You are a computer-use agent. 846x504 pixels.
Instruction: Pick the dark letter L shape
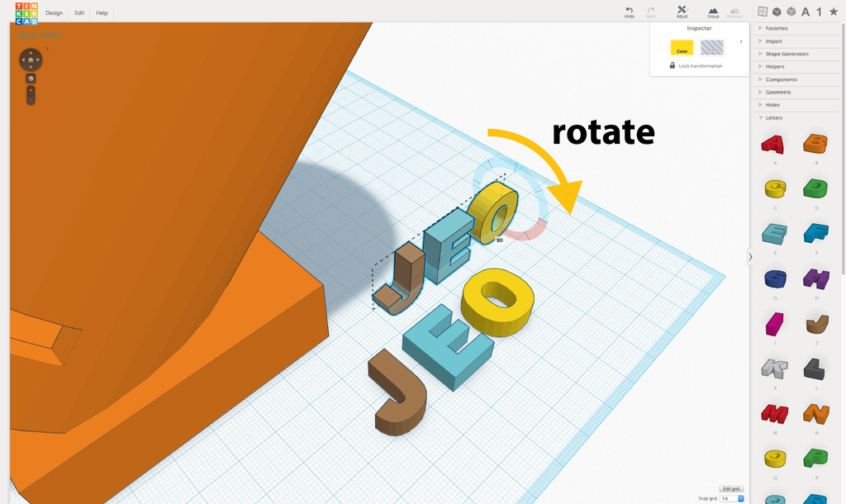(x=815, y=369)
